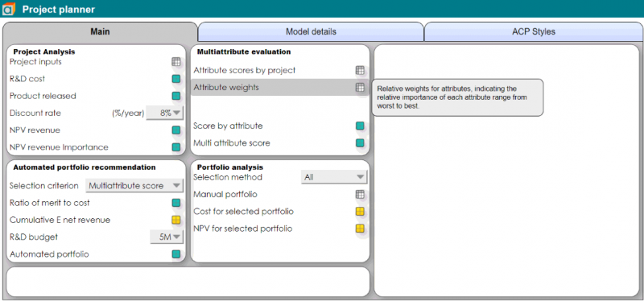Click the Project planner title text
644x301 pixels.
pyautogui.click(x=59, y=9)
